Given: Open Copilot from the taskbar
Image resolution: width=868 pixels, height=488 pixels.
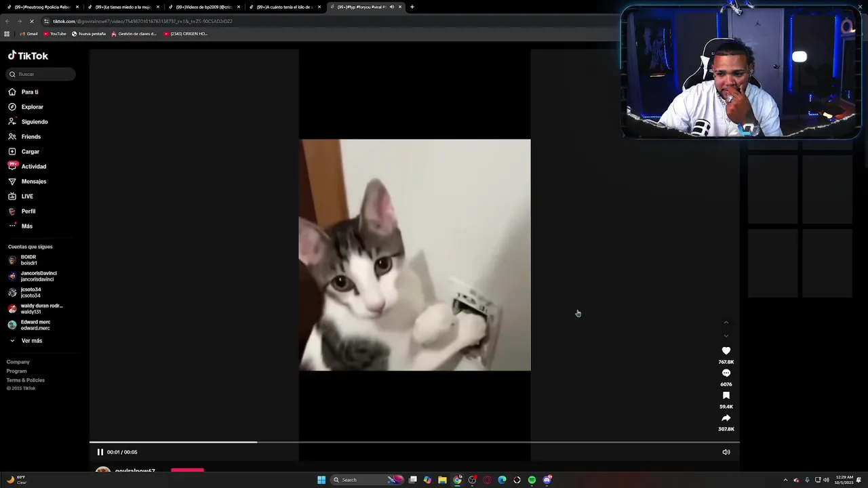Looking at the screenshot, I should [x=427, y=480].
